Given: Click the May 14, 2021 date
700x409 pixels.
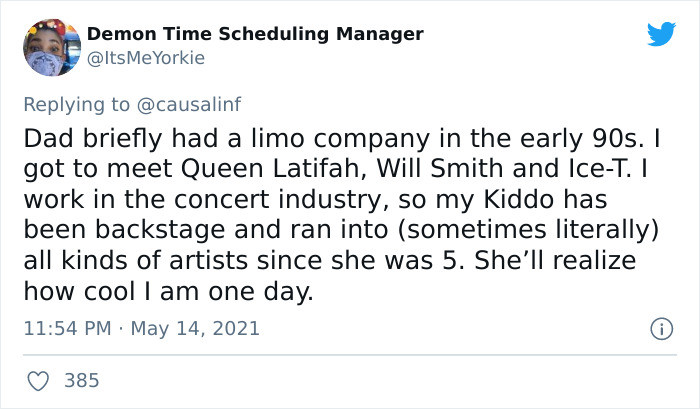Looking at the screenshot, I should coord(195,329).
